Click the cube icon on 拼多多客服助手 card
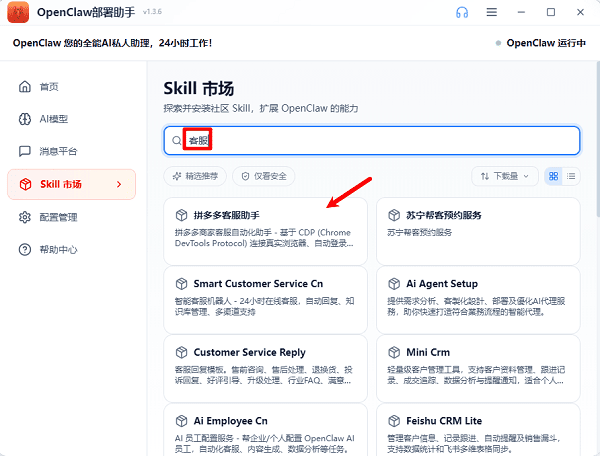600x456 pixels. pos(181,215)
